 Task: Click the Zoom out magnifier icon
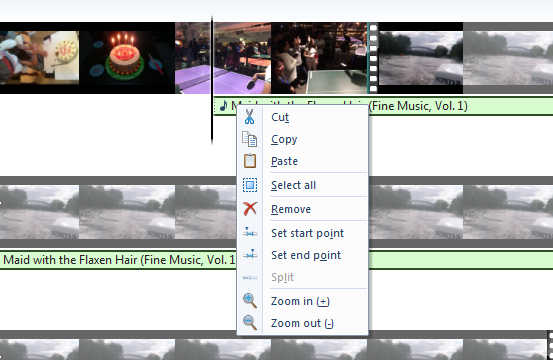pos(250,322)
